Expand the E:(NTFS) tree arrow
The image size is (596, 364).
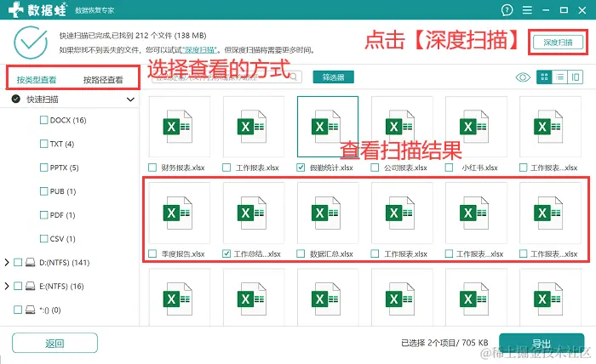(7, 287)
